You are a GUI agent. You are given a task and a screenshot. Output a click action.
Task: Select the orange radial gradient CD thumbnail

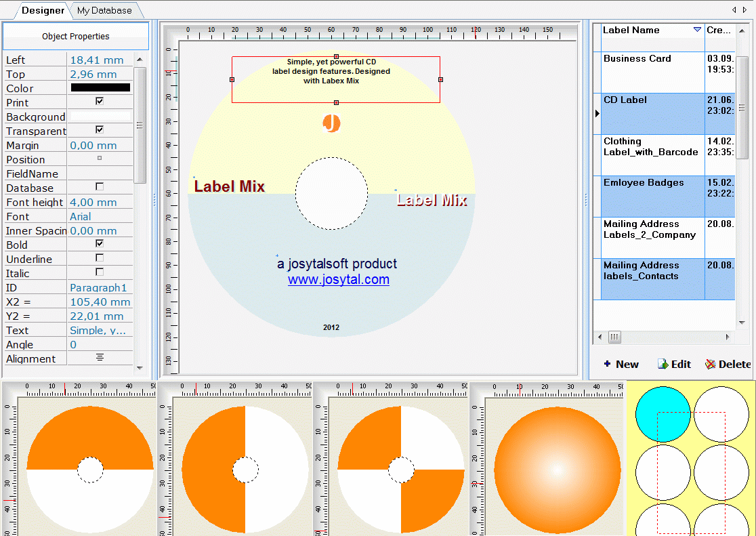(x=558, y=470)
